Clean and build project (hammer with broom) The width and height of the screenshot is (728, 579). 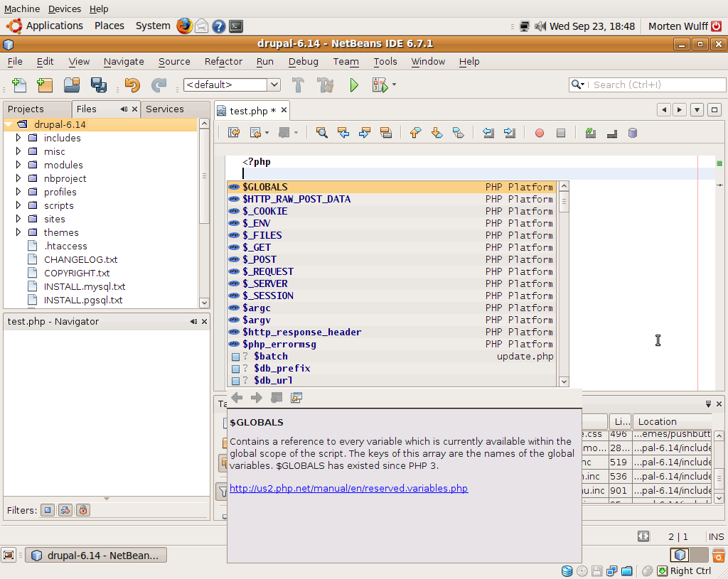click(x=325, y=85)
